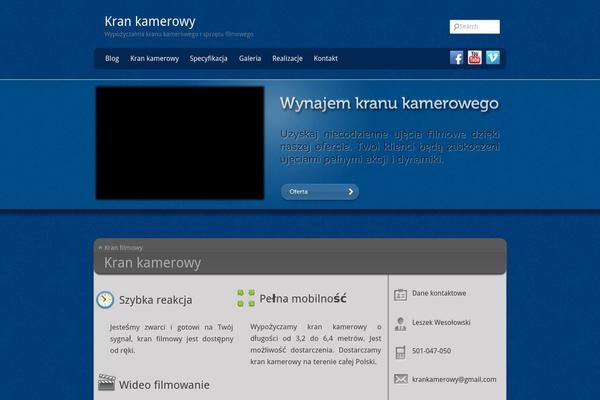Open the Vimeo social icon
The height and width of the screenshot is (400, 600).
[493, 58]
